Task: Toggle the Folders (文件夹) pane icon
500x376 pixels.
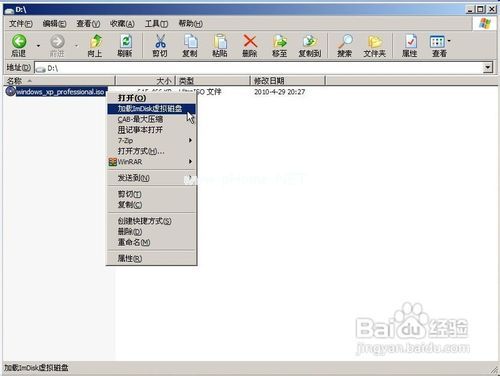Action: pos(375,42)
